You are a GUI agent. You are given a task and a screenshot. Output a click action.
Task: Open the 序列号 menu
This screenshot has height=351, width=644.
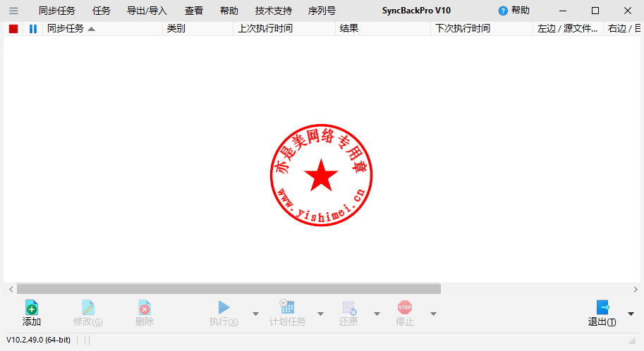pyautogui.click(x=322, y=11)
